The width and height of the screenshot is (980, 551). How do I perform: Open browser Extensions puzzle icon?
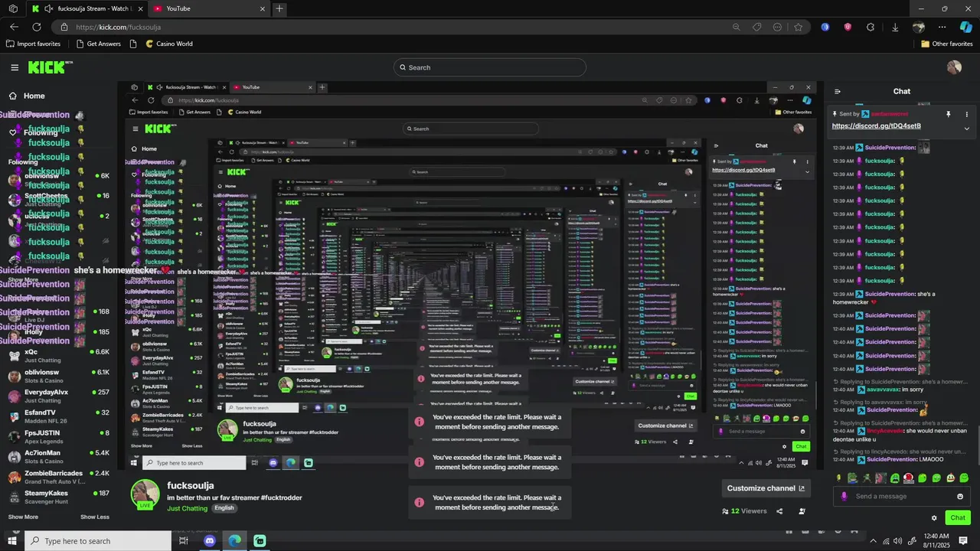point(871,27)
